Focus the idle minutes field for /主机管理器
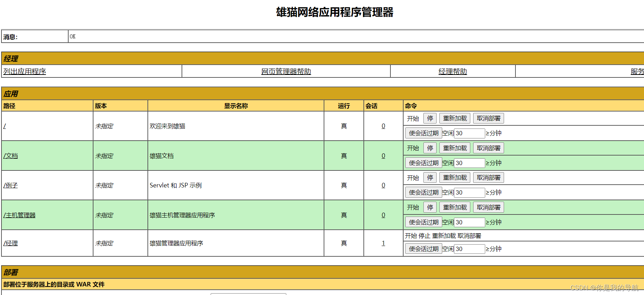 click(x=470, y=222)
